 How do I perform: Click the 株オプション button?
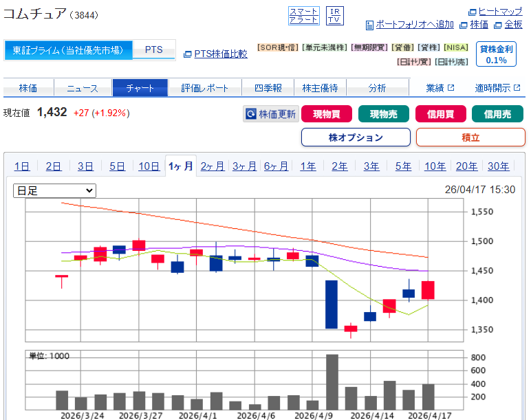[356, 137]
